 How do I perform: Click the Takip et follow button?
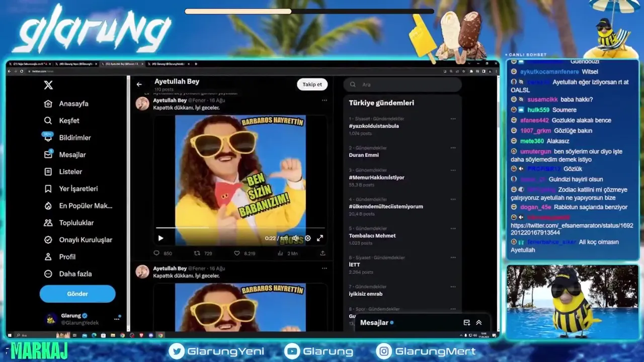tap(312, 84)
